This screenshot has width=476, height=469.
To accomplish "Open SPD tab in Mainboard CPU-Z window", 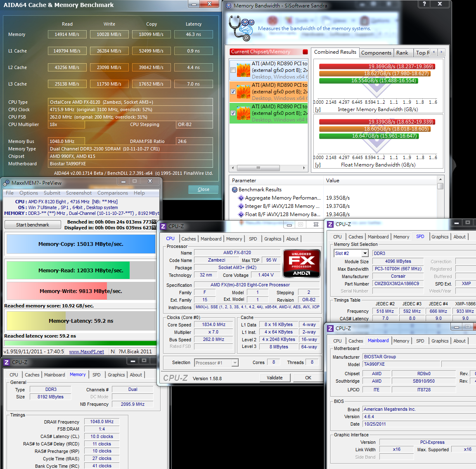I will pos(420,341).
